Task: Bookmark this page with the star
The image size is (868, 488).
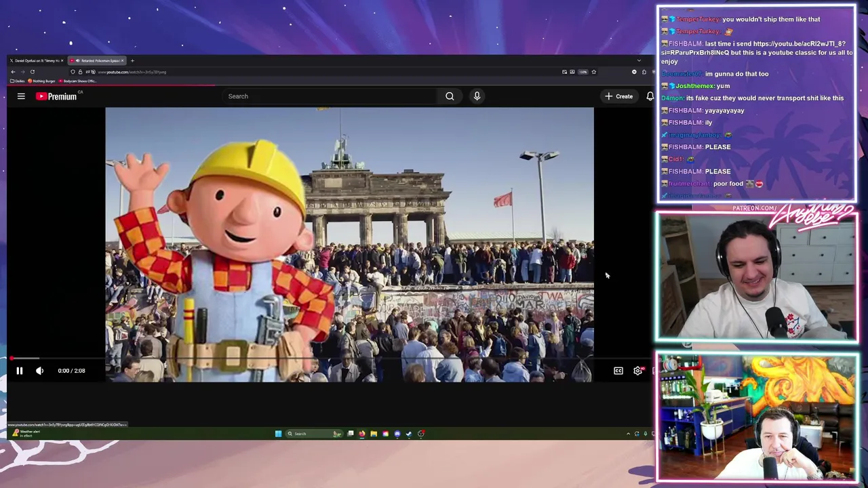Action: pyautogui.click(x=593, y=72)
